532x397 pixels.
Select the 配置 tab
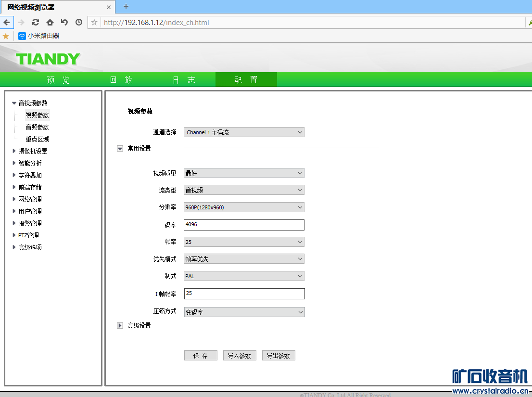pos(246,80)
